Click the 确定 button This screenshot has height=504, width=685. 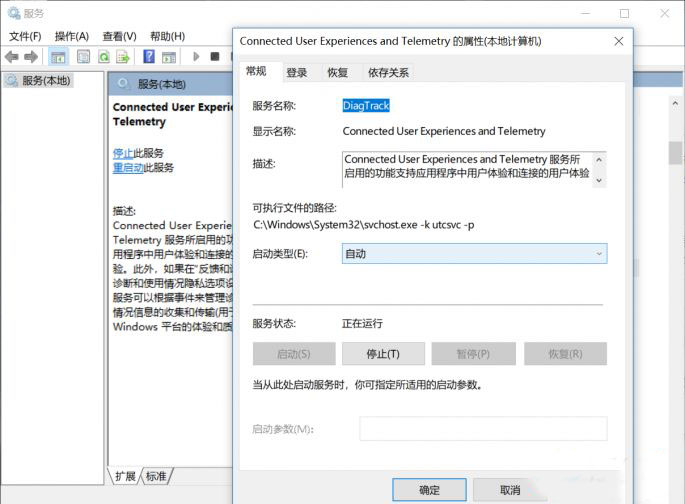coord(429,490)
